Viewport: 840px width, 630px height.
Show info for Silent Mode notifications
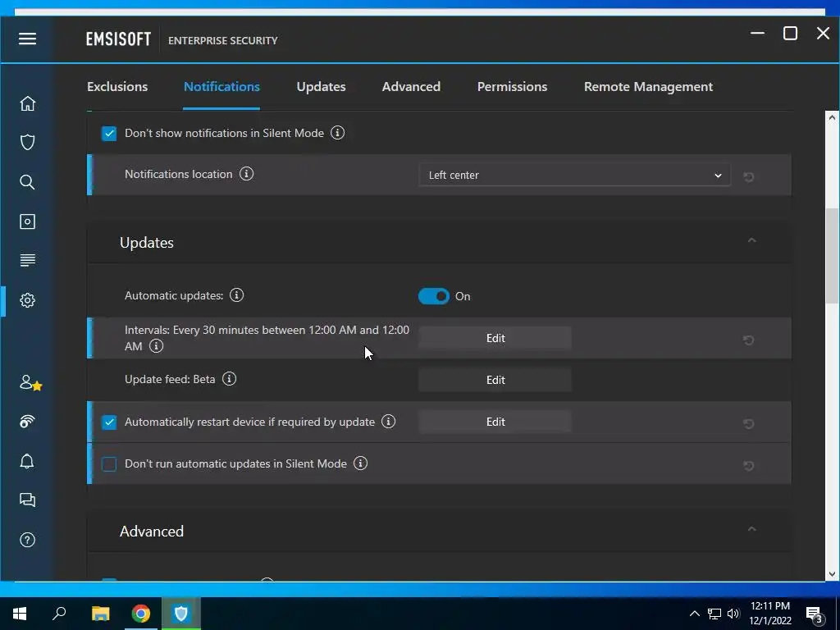(337, 132)
